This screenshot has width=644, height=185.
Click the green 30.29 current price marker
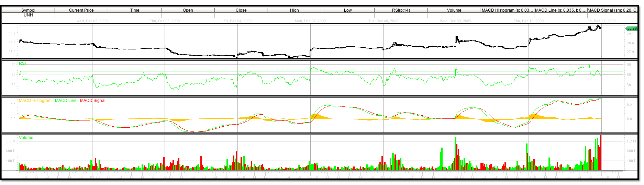(632, 28)
